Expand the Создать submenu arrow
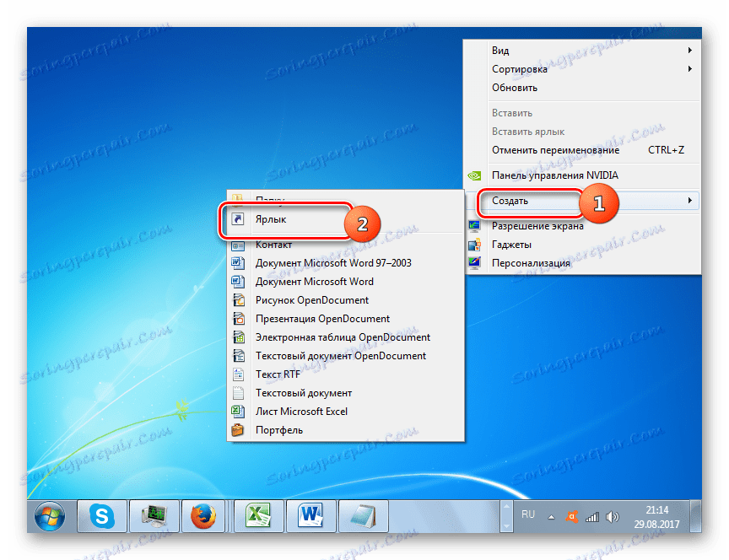 690,200
